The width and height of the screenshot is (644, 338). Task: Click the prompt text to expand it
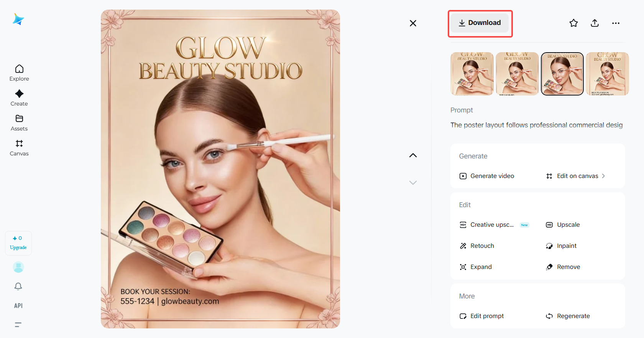tap(537, 125)
